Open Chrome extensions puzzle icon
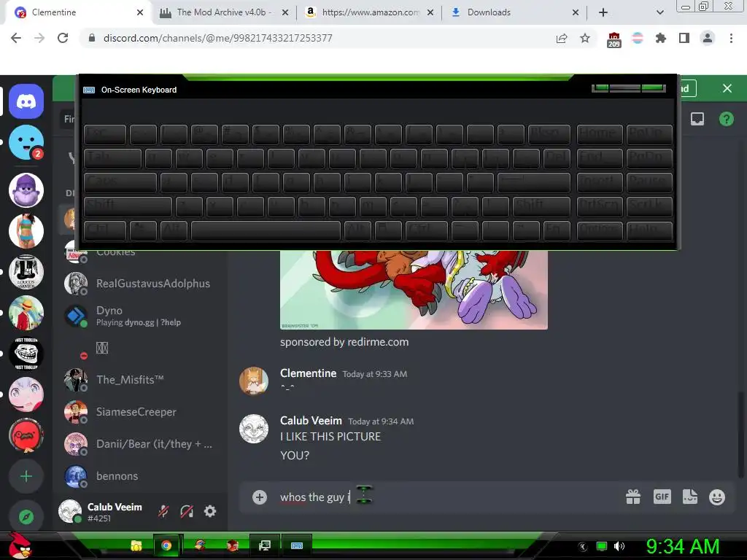 (x=661, y=38)
